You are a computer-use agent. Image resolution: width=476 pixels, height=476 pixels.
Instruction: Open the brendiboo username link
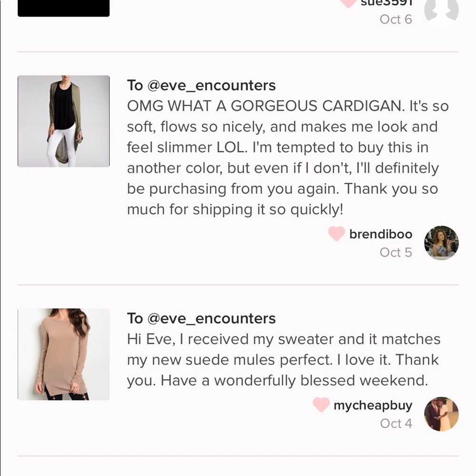pyautogui.click(x=381, y=234)
